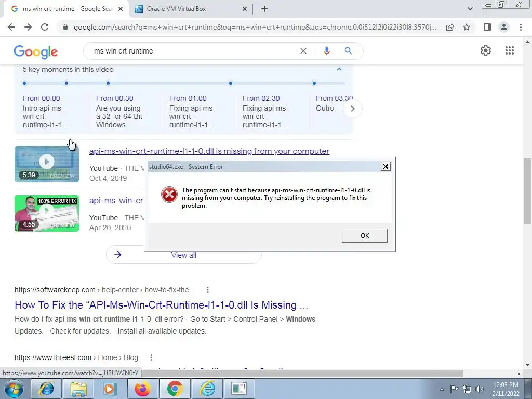Screen dimensions: 532x399
Task: Open the tab search dropdown arrow
Action: (470, 9)
